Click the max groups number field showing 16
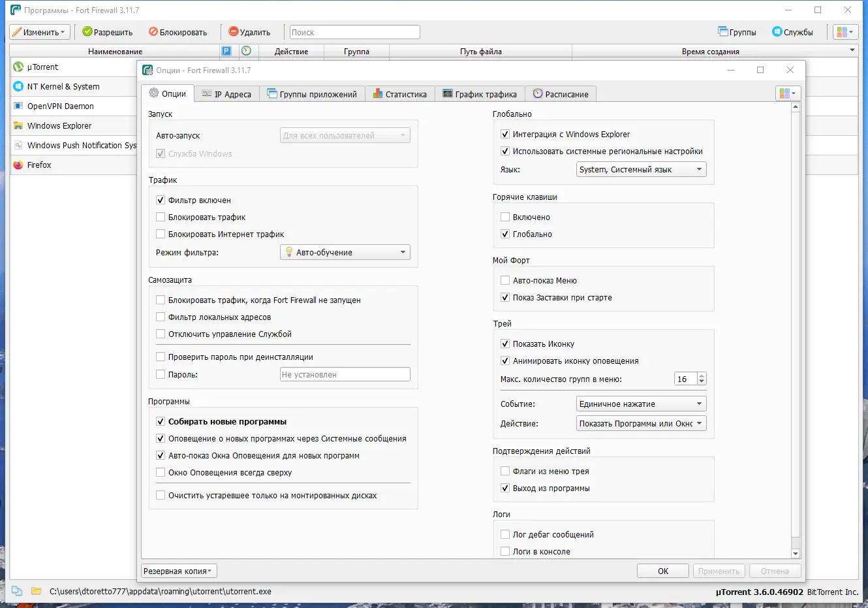The width and height of the screenshot is (868, 608). pos(685,379)
